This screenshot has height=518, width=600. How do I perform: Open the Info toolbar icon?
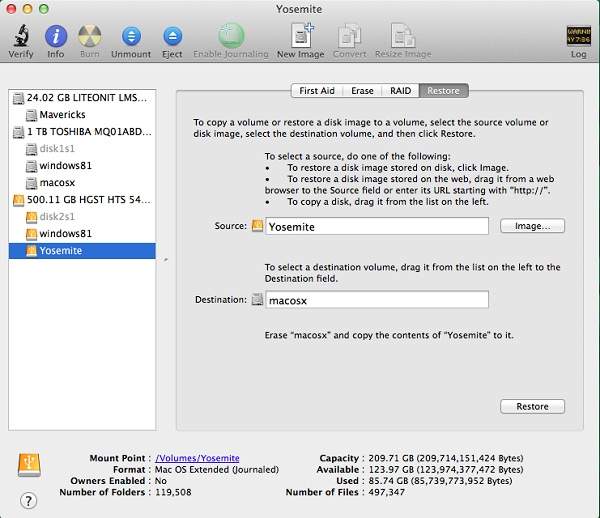click(x=56, y=36)
